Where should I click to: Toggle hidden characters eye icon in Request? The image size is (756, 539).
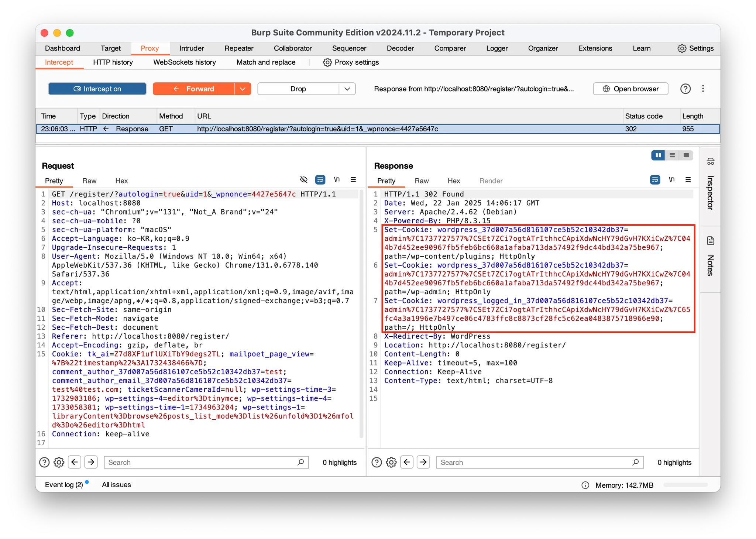pos(303,180)
